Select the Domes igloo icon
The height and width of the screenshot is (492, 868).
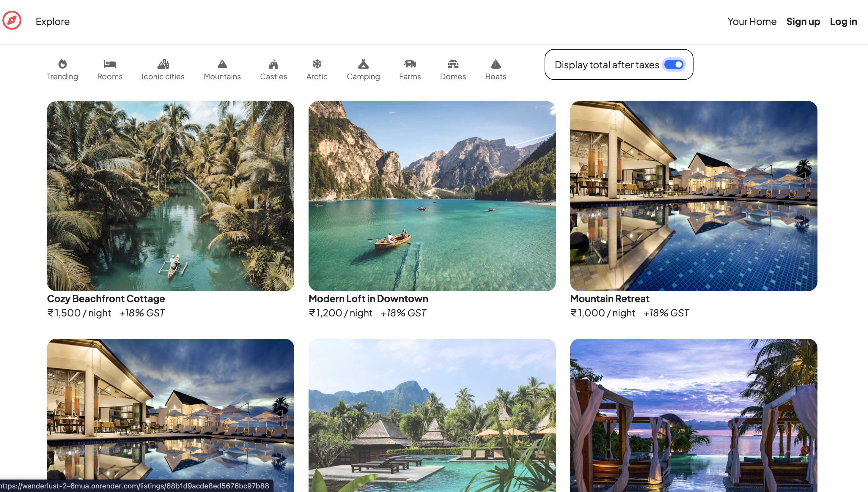(453, 64)
